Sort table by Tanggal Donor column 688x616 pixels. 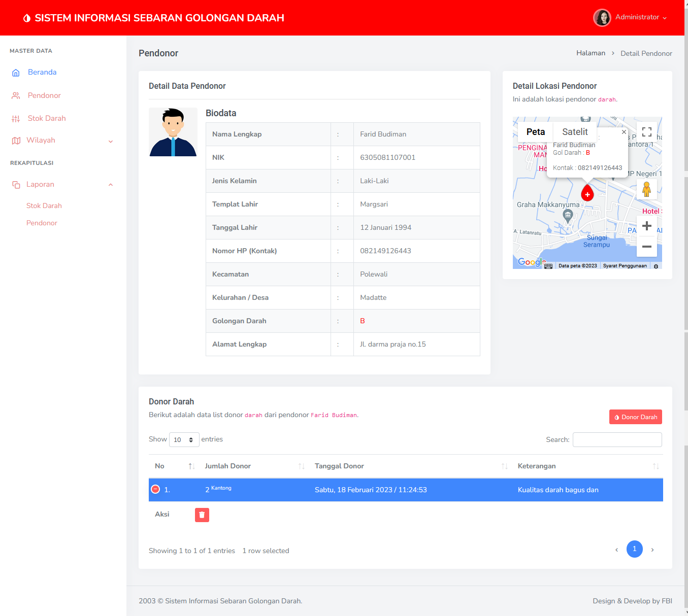339,466
